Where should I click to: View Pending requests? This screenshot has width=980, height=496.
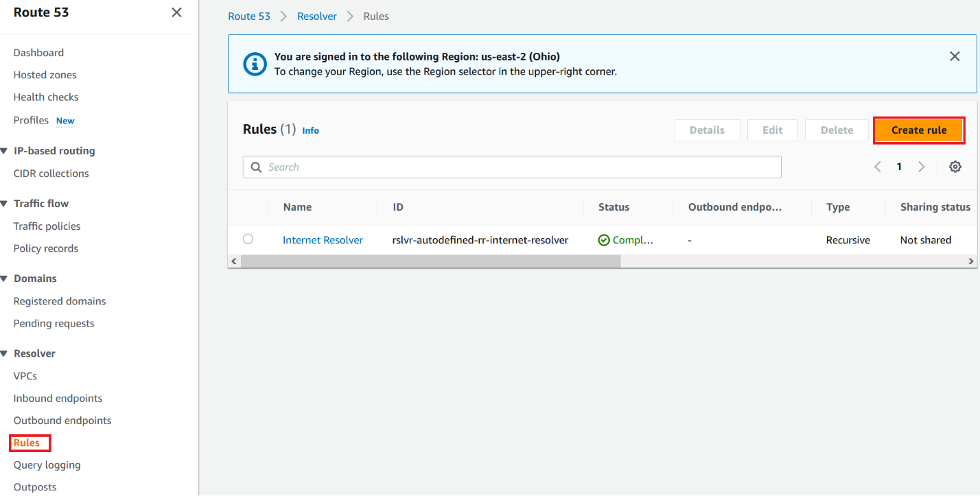[54, 323]
